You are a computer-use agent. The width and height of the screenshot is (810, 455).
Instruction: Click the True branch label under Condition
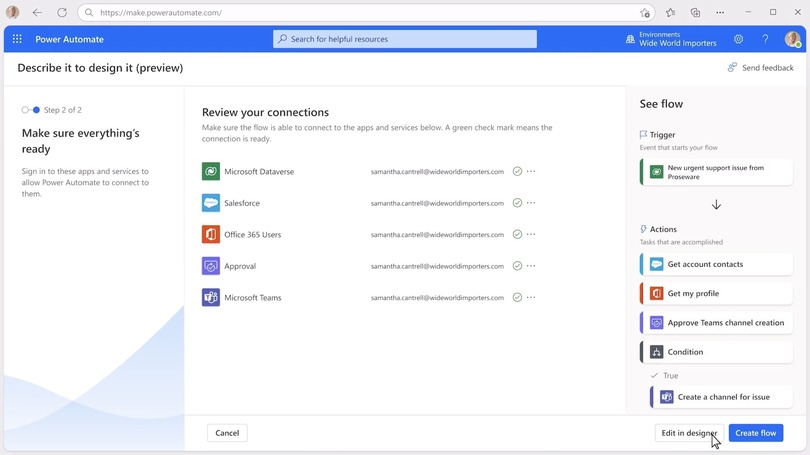(x=671, y=375)
